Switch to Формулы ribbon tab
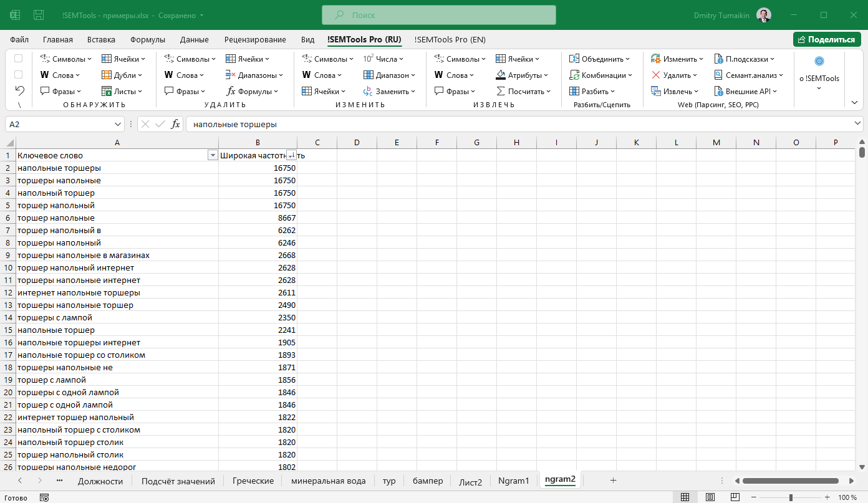Viewport: 868px width, 503px height. pos(148,39)
